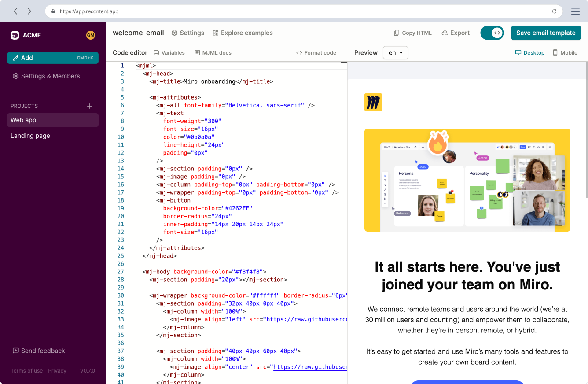Viewport: 588px width, 384px height.
Task: Click the Code editor label
Action: pos(130,53)
